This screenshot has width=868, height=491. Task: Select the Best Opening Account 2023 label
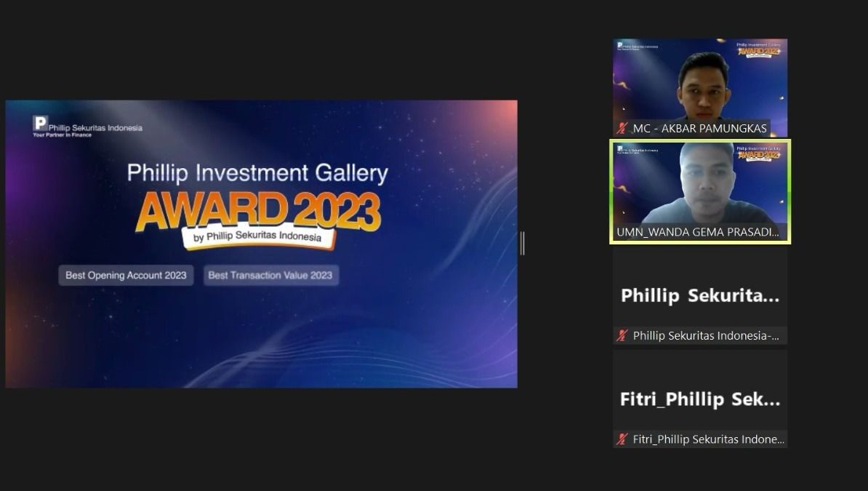tap(126, 276)
